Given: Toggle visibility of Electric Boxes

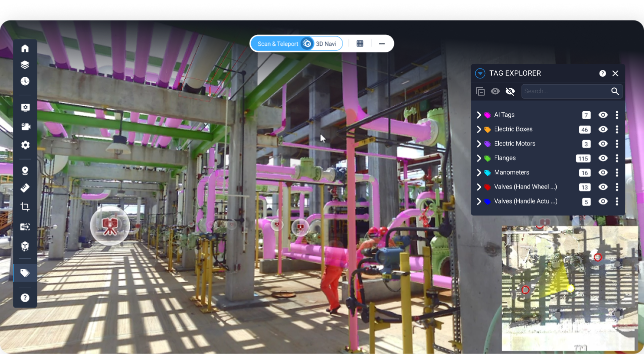Looking at the screenshot, I should (603, 129).
